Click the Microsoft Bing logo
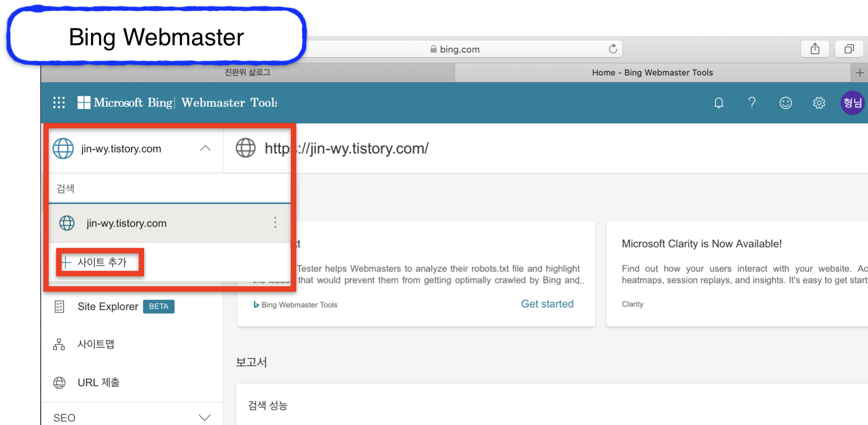 (x=125, y=103)
